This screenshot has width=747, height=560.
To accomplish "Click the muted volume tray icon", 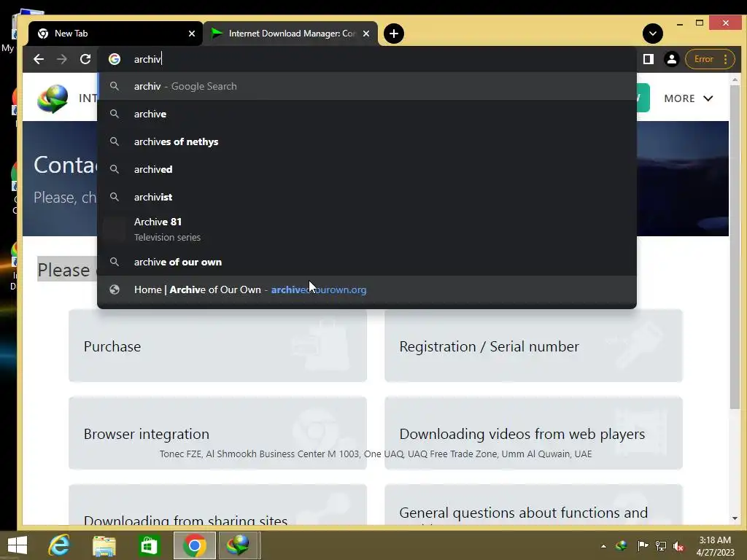I will click(x=679, y=545).
